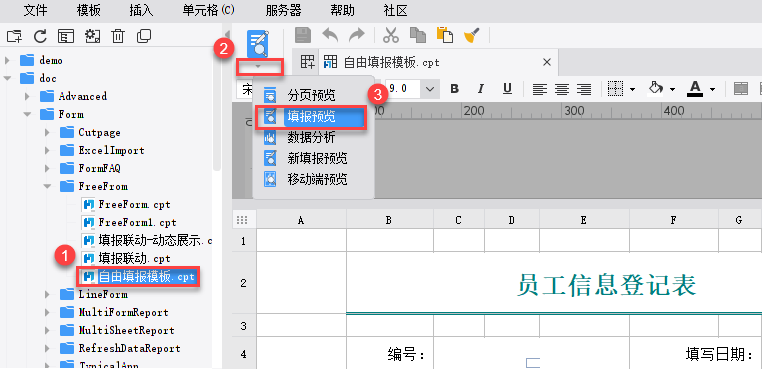Click the grid corner select-all icon
The image size is (762, 369).
click(242, 220)
